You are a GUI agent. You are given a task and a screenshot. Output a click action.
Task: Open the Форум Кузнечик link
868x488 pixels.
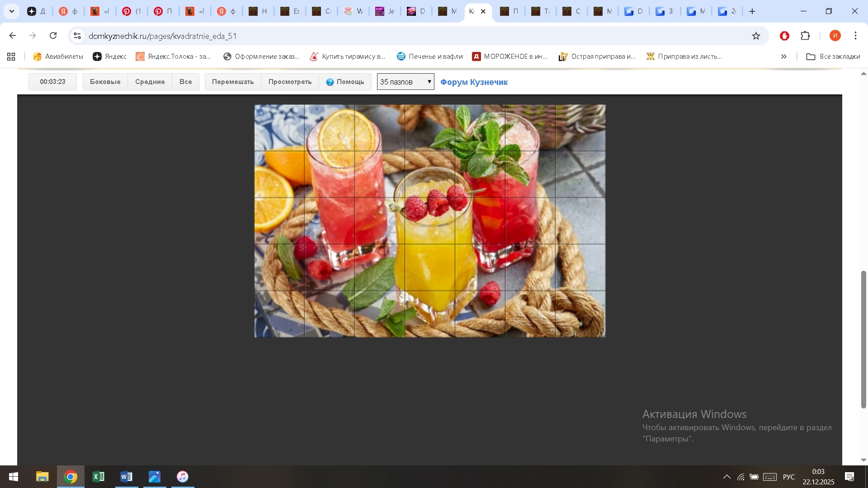474,82
